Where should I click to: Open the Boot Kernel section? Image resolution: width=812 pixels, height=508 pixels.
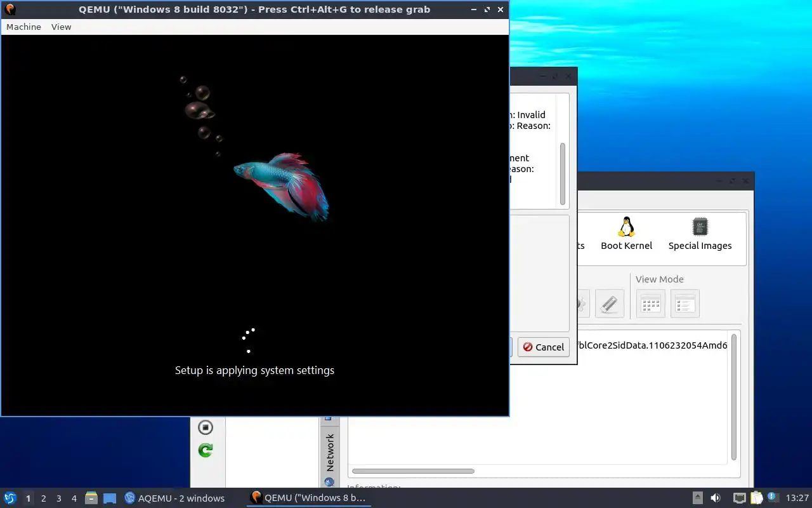626,233
